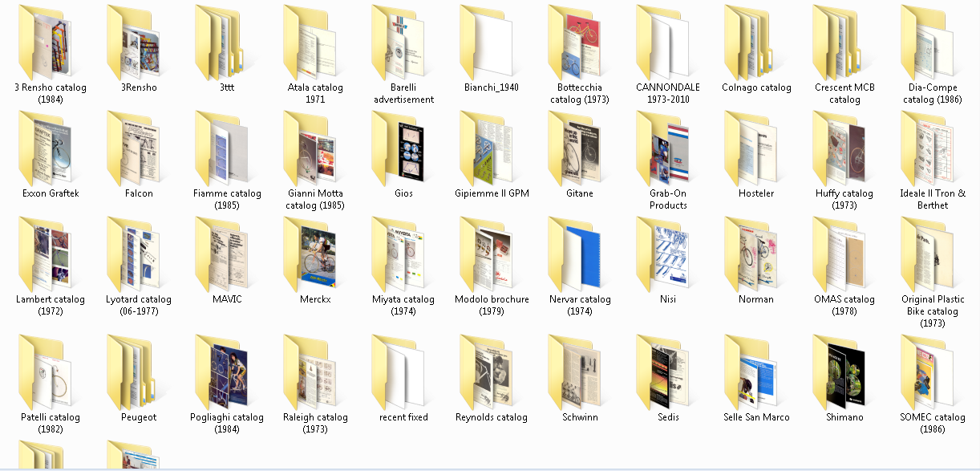Click the "Norman" name label
Screen dimensions: 980x471
click(x=756, y=299)
